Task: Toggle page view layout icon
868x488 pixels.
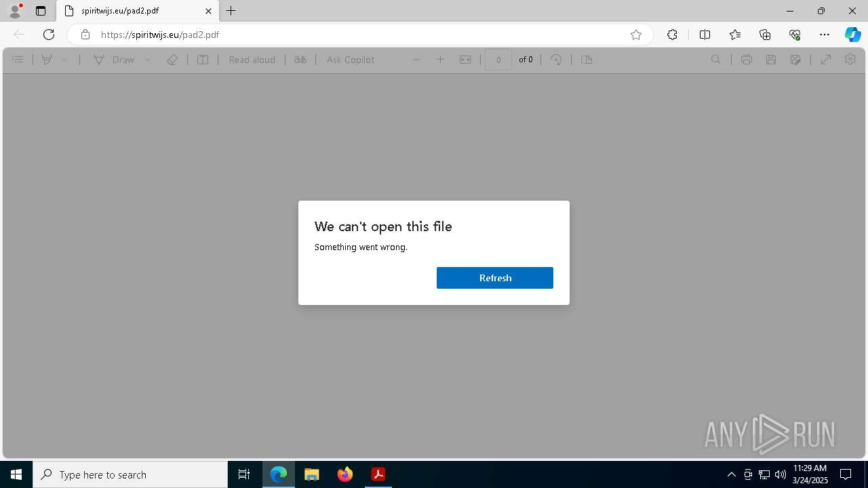Action: pos(587,60)
